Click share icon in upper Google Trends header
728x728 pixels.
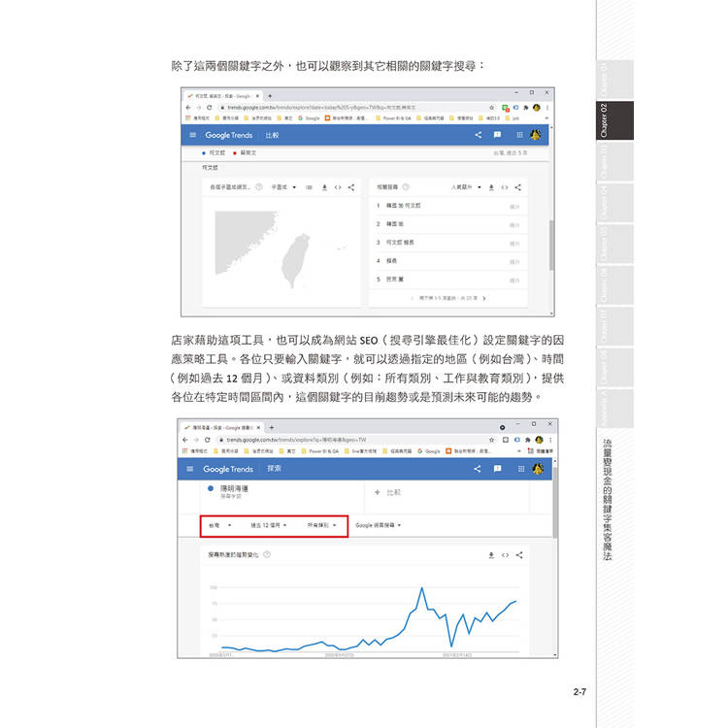(479, 136)
